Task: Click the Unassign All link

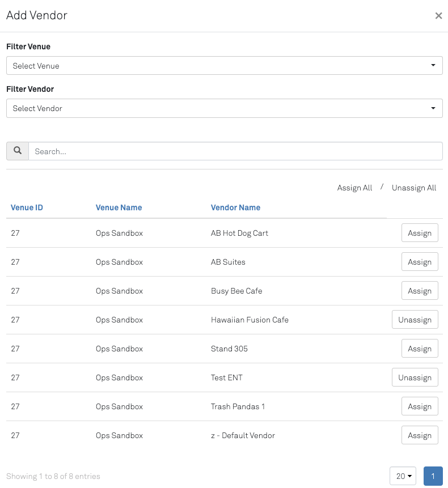Action: coord(414,188)
